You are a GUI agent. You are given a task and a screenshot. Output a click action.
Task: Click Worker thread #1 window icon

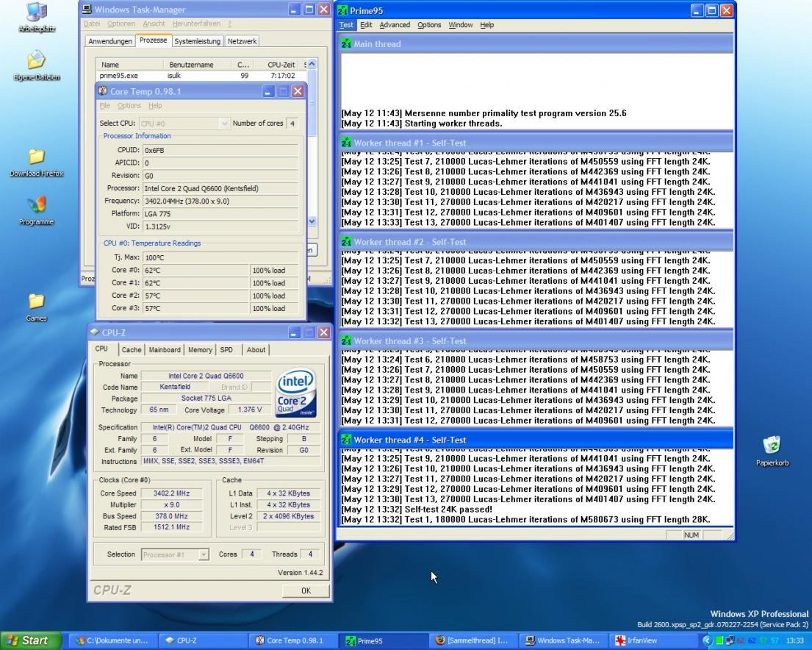346,143
